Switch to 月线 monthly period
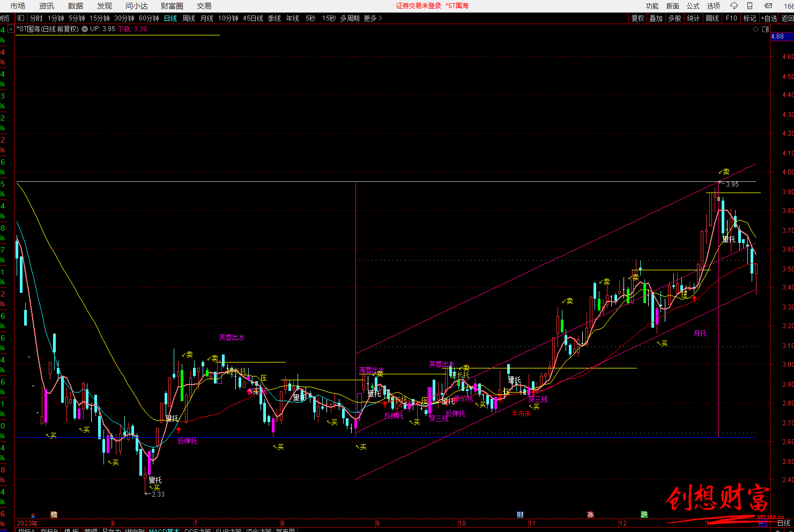This screenshot has height=532, width=794. click(x=207, y=18)
